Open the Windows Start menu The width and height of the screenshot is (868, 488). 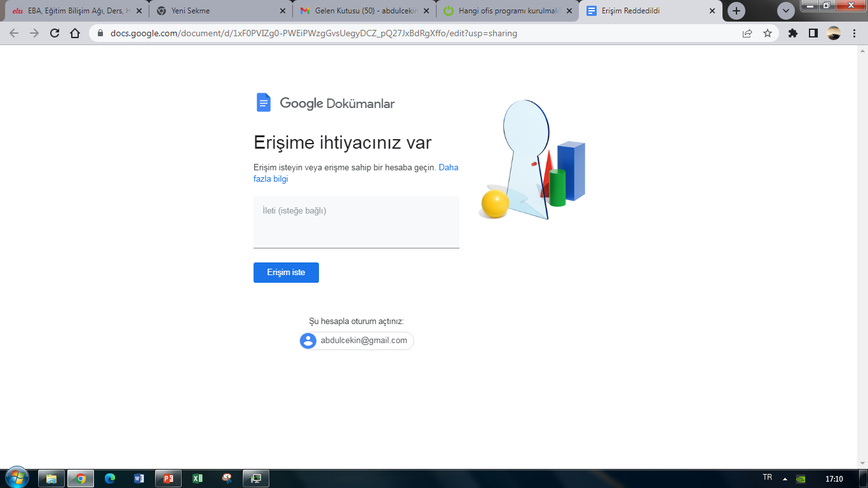17,478
